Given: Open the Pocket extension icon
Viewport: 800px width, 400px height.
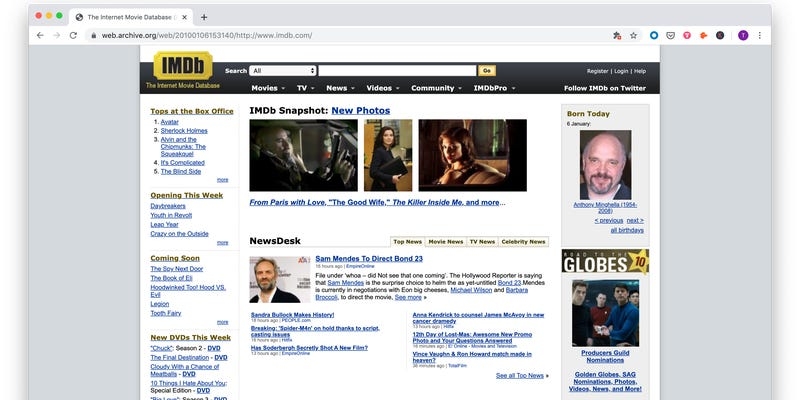Looking at the screenshot, I should (x=670, y=35).
